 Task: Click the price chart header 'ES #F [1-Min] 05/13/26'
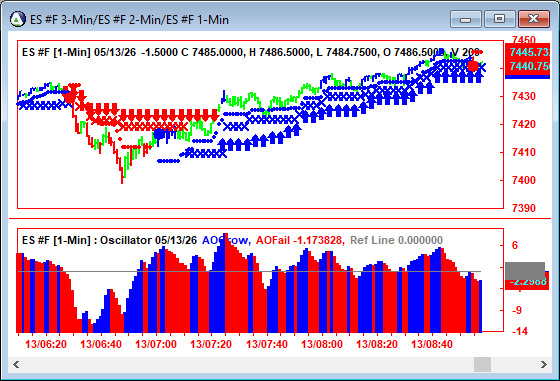79,52
